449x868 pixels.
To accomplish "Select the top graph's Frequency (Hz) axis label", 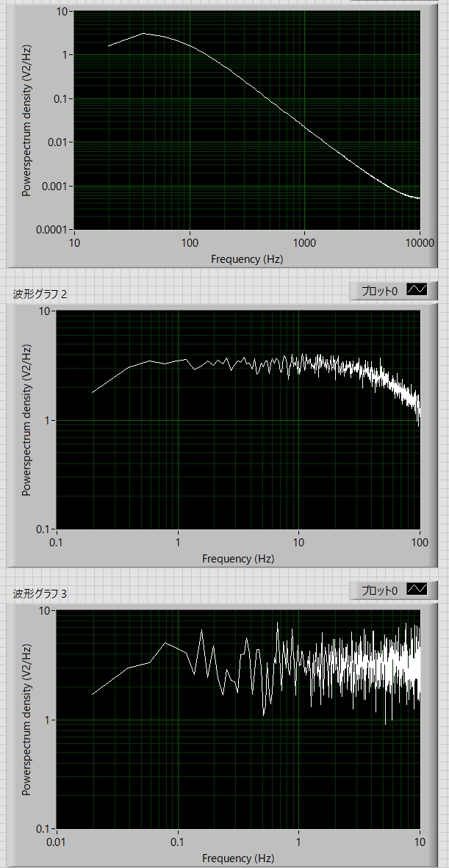I will click(247, 258).
